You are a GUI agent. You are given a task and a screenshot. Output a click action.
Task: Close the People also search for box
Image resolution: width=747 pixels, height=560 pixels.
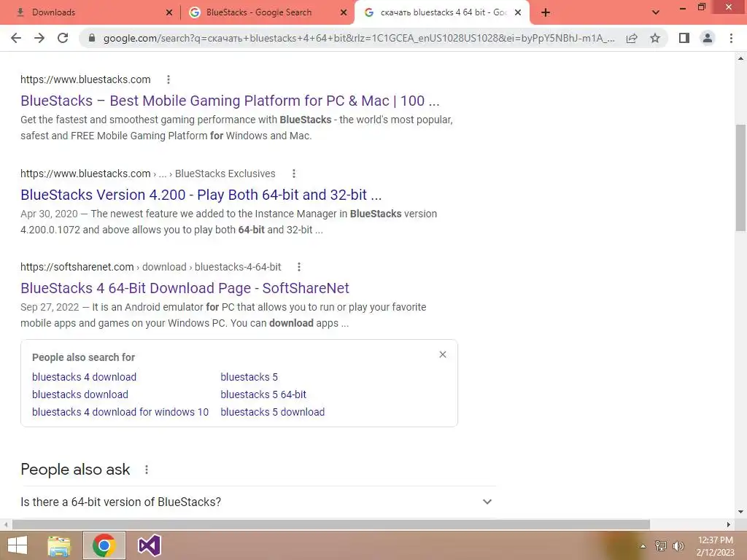click(443, 355)
